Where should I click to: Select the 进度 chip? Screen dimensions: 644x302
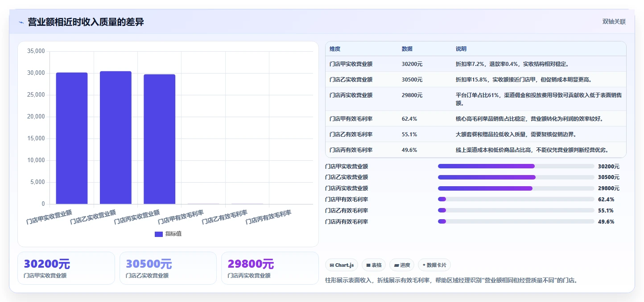pyautogui.click(x=402, y=265)
